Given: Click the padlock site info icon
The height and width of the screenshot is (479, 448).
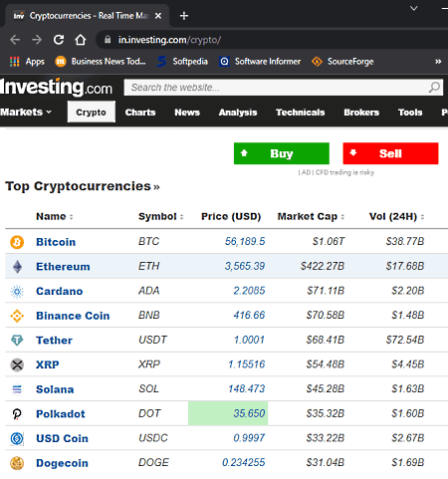Looking at the screenshot, I should click(108, 40).
